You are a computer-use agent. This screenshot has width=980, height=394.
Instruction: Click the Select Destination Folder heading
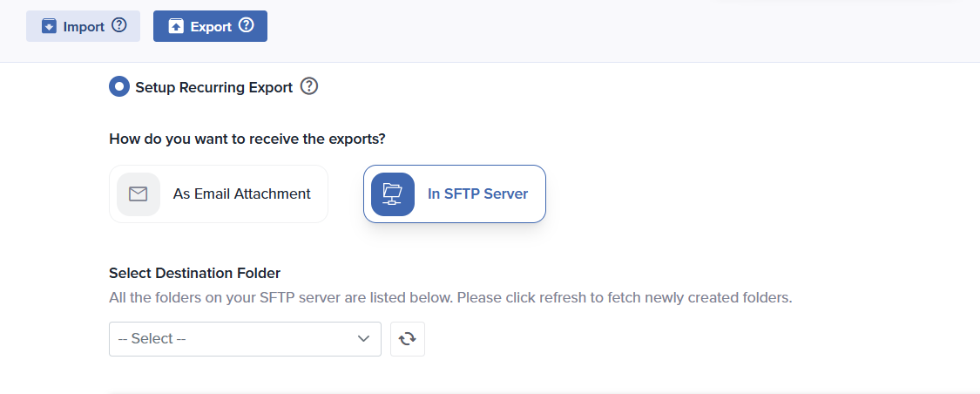194,273
